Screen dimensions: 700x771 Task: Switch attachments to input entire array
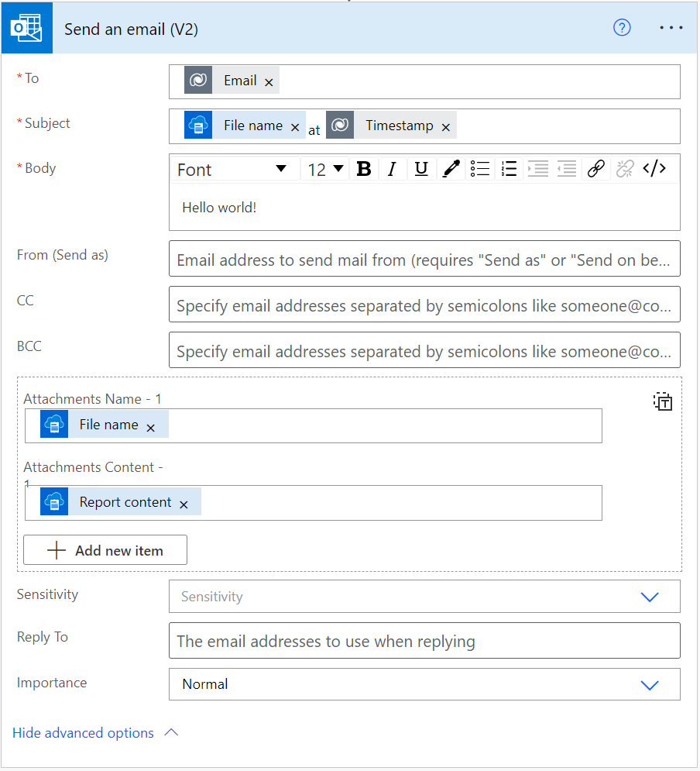[x=662, y=401]
